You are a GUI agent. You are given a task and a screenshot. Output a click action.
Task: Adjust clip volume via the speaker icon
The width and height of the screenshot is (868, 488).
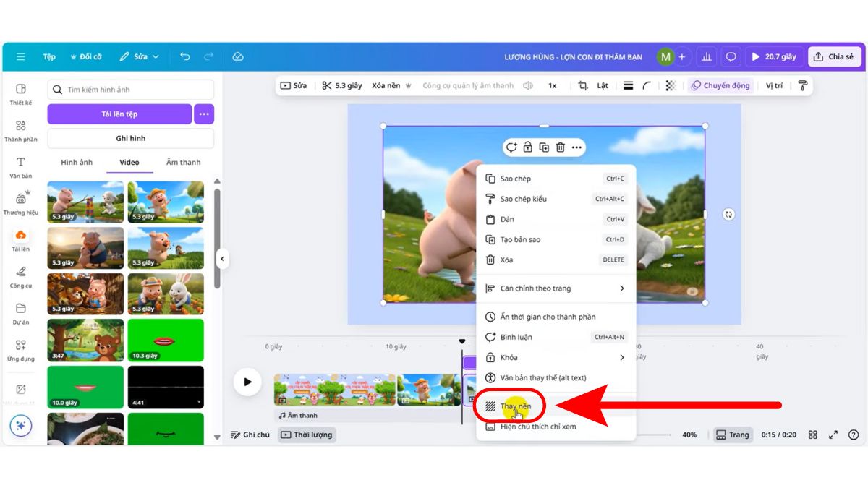pos(527,85)
